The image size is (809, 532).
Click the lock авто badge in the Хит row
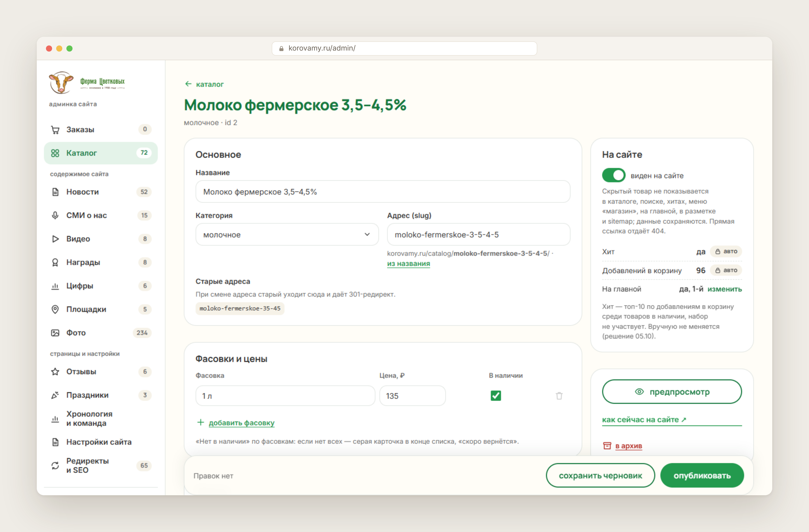tap(726, 252)
